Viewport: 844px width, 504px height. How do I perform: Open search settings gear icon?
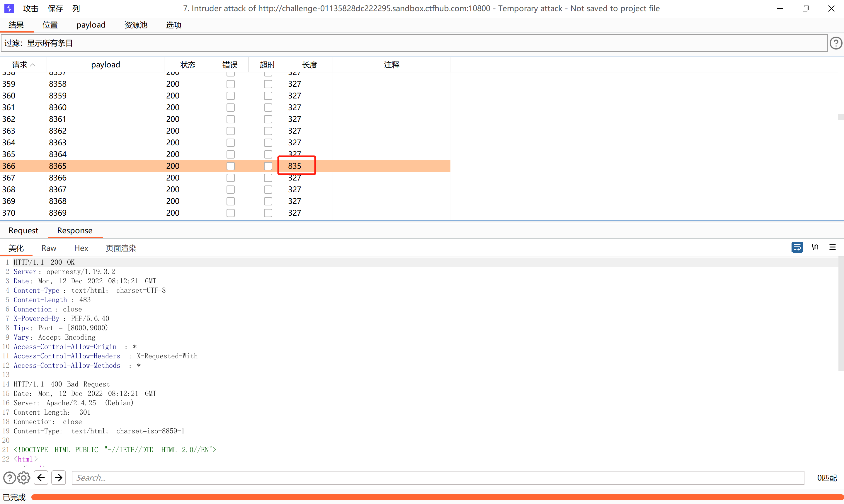pyautogui.click(x=23, y=478)
